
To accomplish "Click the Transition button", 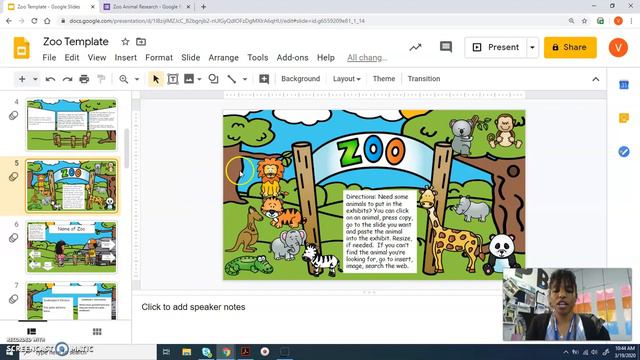I will (x=424, y=79).
